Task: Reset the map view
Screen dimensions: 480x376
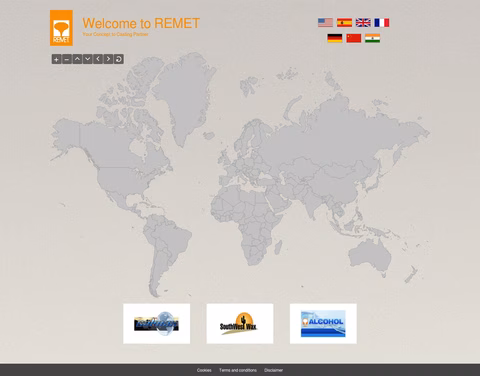Action: pos(119,59)
